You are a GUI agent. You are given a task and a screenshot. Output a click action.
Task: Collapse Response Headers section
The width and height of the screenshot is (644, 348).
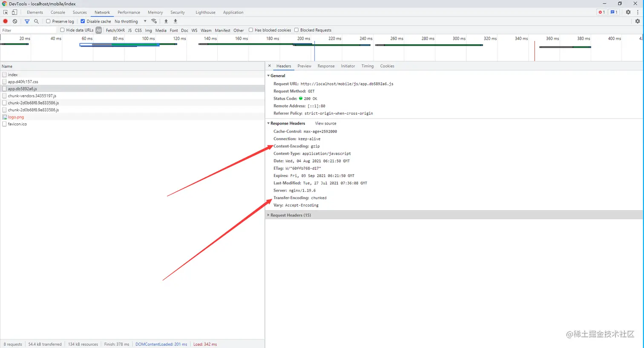[268, 124]
